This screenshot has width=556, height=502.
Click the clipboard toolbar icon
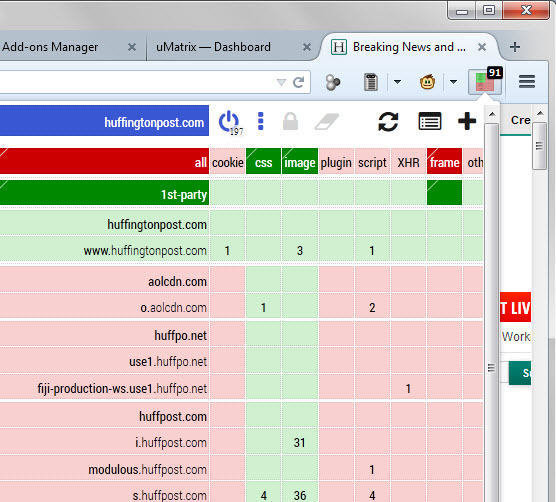(x=371, y=82)
